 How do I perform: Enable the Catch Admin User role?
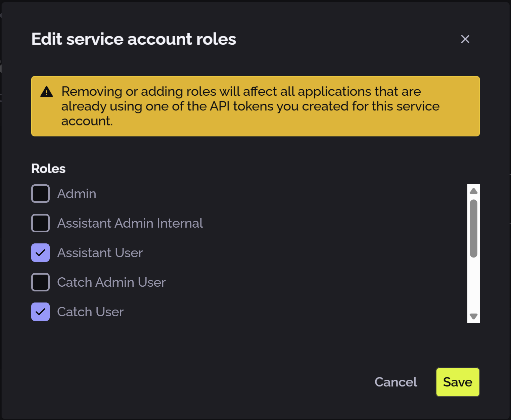click(40, 282)
